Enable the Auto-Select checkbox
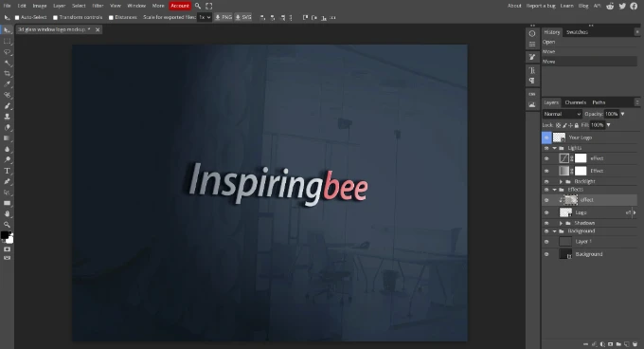Screen dimensions: 644x349 [x=17, y=18]
